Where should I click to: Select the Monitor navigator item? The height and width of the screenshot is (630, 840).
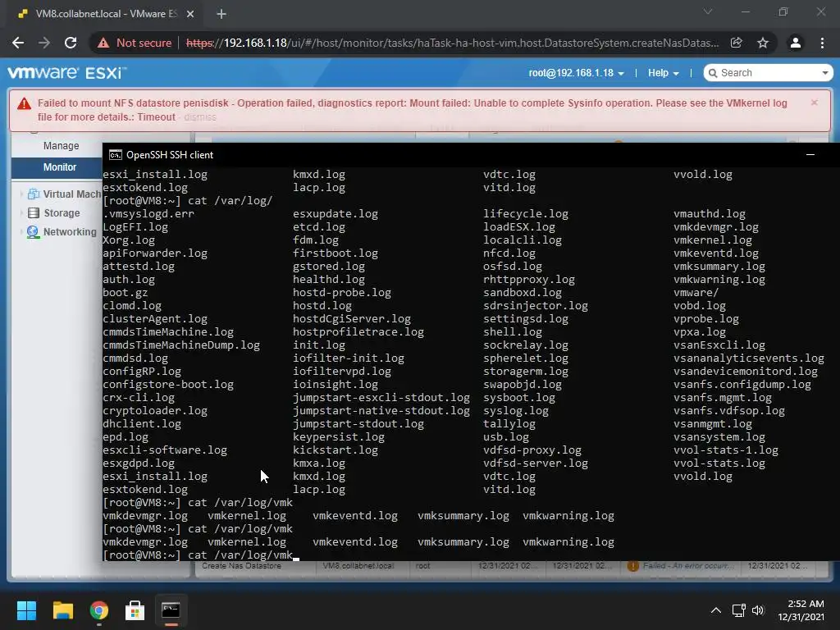coord(60,167)
